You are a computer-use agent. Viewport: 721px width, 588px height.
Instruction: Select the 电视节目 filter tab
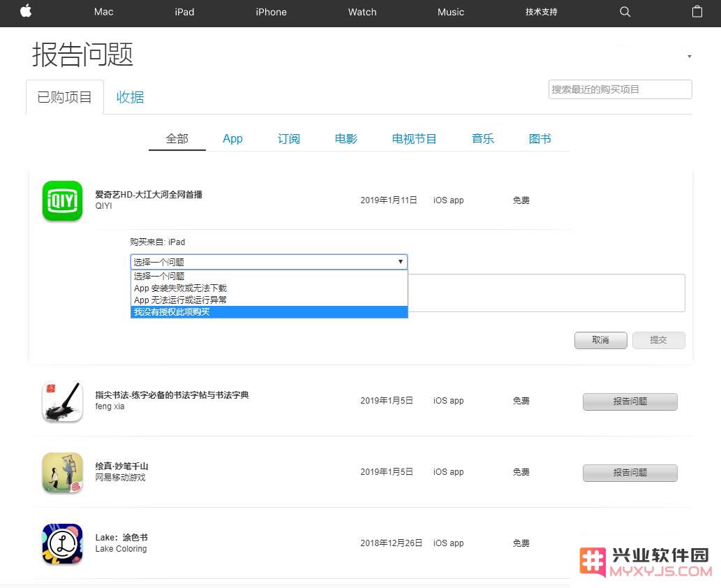point(414,138)
